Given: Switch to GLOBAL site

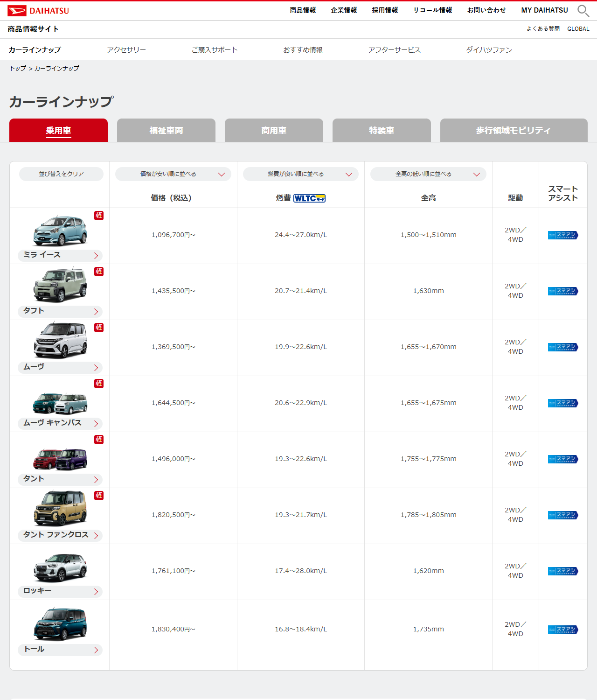Looking at the screenshot, I should tap(578, 29).
